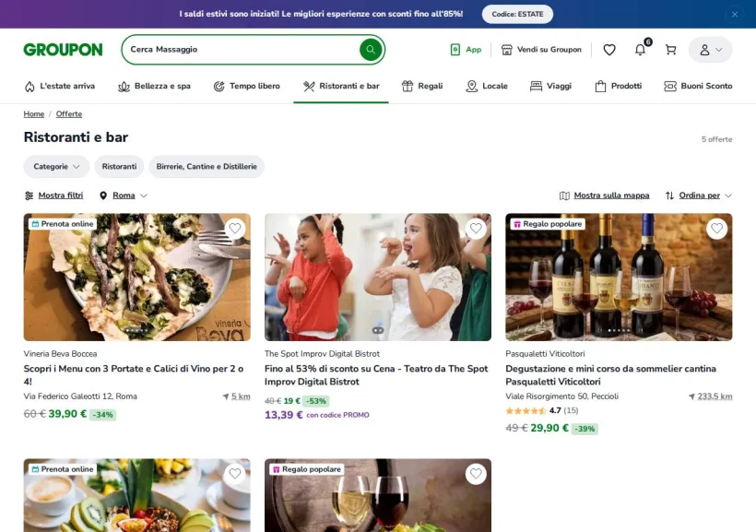Screen dimensions: 756x532
Task: Favorite the bottom-row wine glasses deal
Action: pyautogui.click(x=476, y=474)
